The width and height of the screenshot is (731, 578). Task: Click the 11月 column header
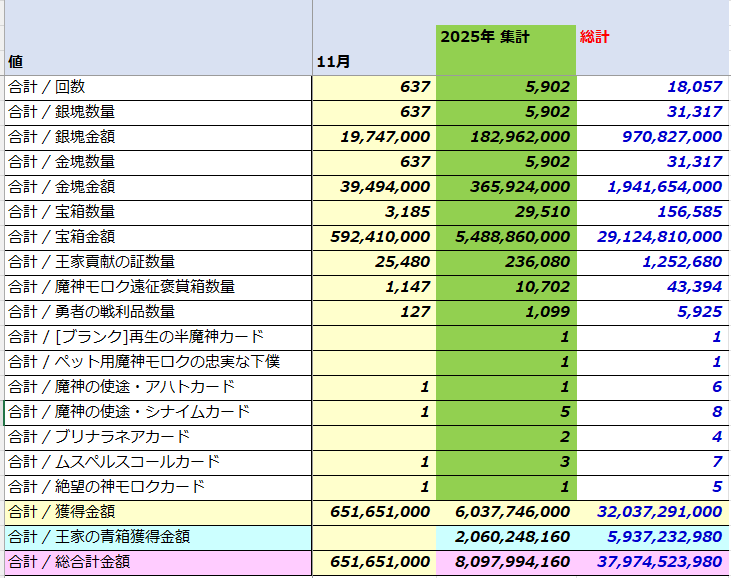[333, 62]
